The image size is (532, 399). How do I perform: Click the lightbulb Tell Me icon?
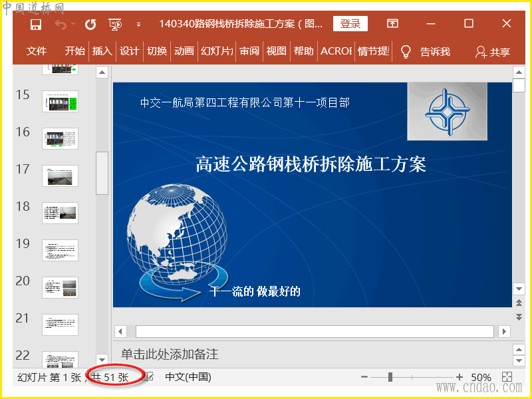[406, 52]
